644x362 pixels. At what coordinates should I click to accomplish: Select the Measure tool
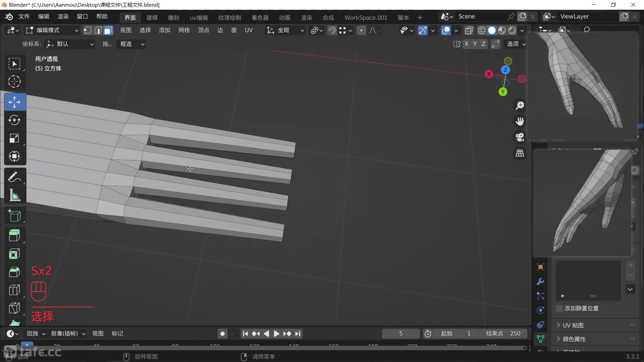[x=14, y=195]
